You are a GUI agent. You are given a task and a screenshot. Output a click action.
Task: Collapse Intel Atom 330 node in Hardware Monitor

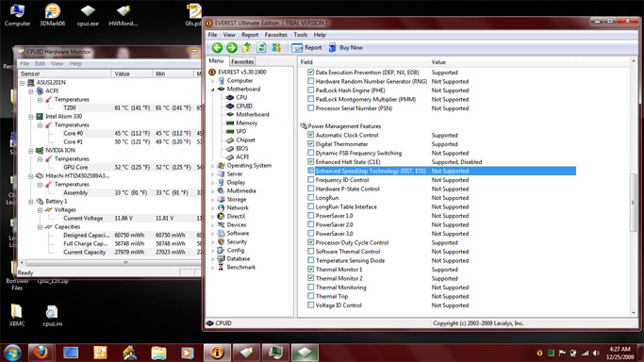[x=31, y=117]
